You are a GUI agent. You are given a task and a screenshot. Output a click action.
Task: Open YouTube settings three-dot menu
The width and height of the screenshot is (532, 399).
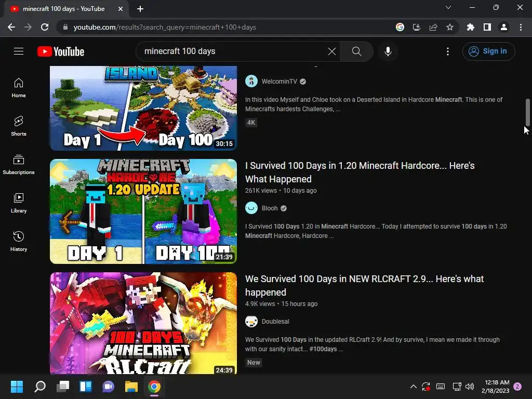448,51
